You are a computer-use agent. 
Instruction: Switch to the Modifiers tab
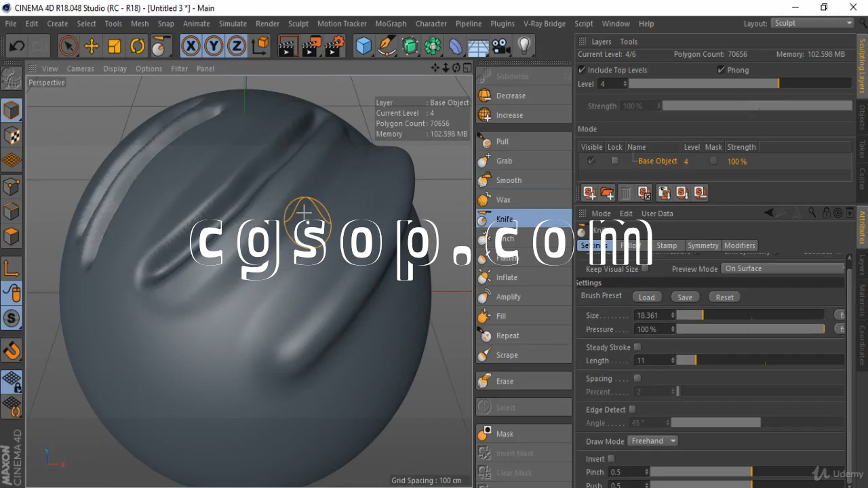(739, 245)
